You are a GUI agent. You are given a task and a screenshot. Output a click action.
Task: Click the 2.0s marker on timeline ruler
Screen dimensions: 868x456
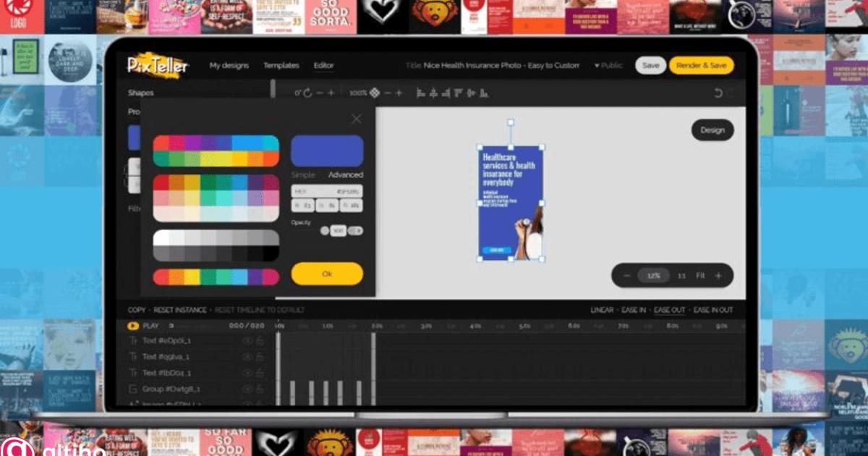tap(376, 326)
